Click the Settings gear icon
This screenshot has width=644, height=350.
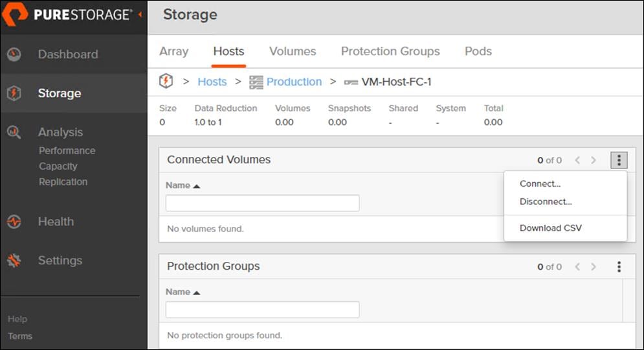14,261
